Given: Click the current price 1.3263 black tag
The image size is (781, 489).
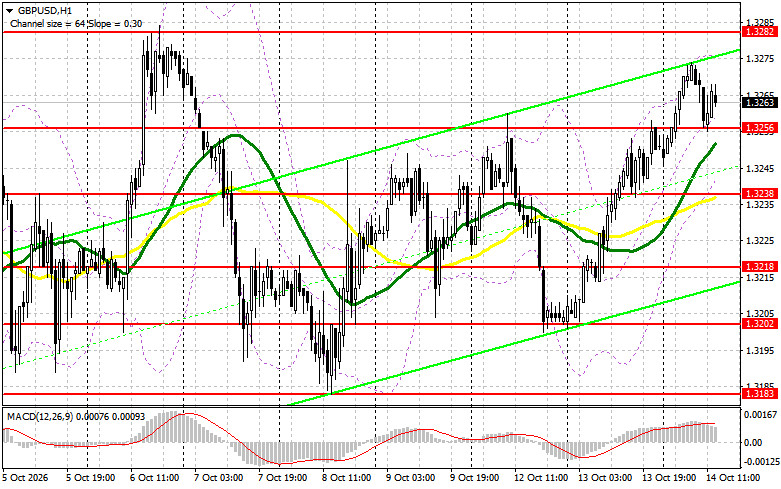Looking at the screenshot, I should 760,103.
